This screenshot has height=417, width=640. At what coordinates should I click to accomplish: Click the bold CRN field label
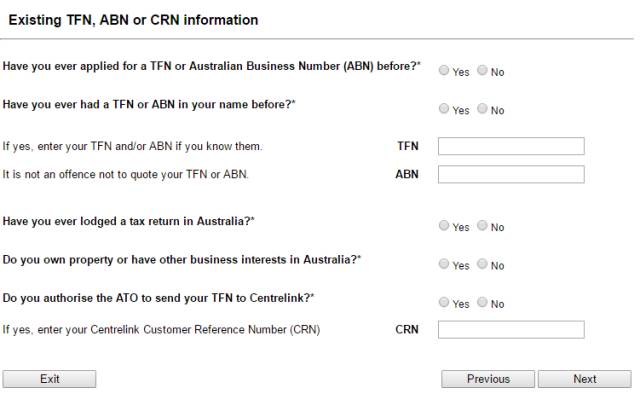tap(407, 329)
